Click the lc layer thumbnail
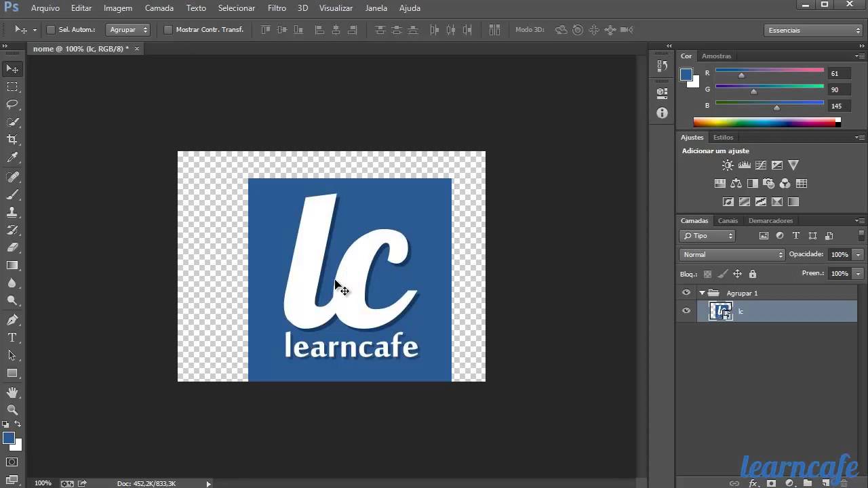Screen dimensions: 868x488 pos(721,311)
